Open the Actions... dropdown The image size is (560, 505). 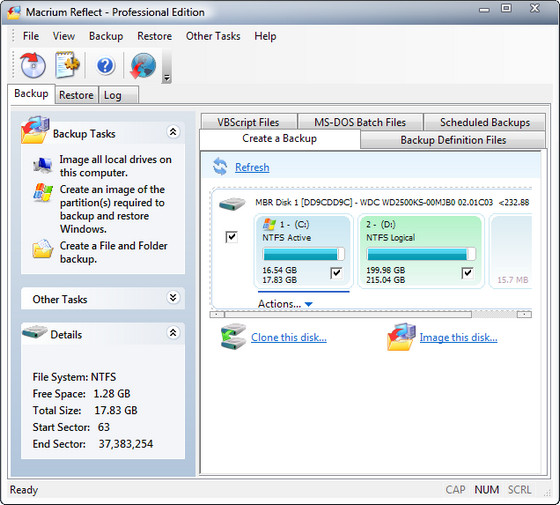pos(285,304)
